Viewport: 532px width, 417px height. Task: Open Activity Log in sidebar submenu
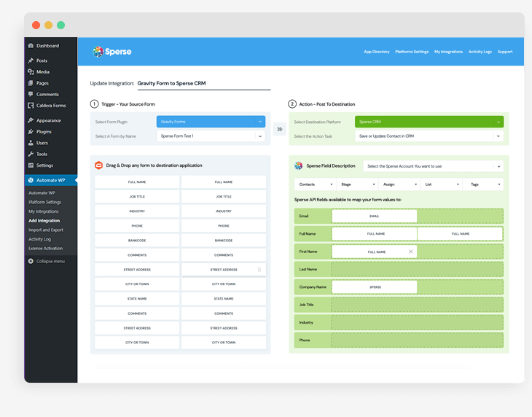point(39,239)
